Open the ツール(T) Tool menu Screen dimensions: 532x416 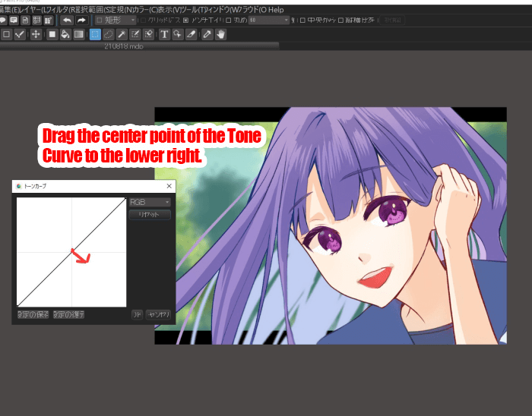coord(195,9)
